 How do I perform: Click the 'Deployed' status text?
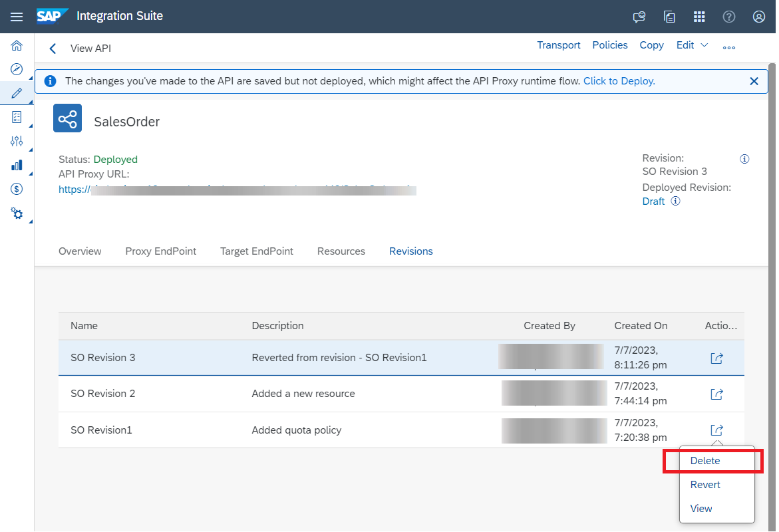click(x=115, y=160)
